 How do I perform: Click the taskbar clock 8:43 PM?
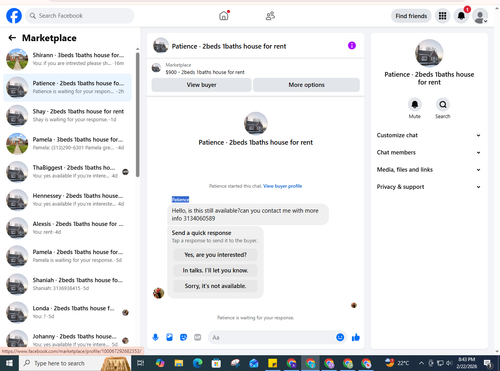tap(466, 363)
